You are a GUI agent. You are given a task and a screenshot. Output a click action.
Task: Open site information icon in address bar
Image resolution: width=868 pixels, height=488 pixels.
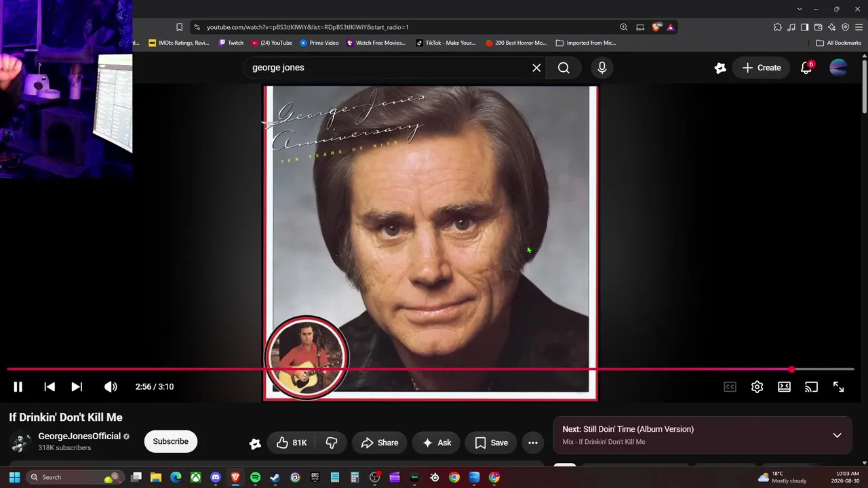(x=197, y=27)
